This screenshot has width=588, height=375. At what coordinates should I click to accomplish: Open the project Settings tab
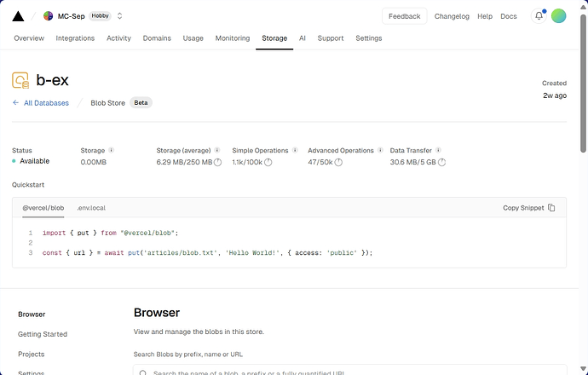(369, 38)
